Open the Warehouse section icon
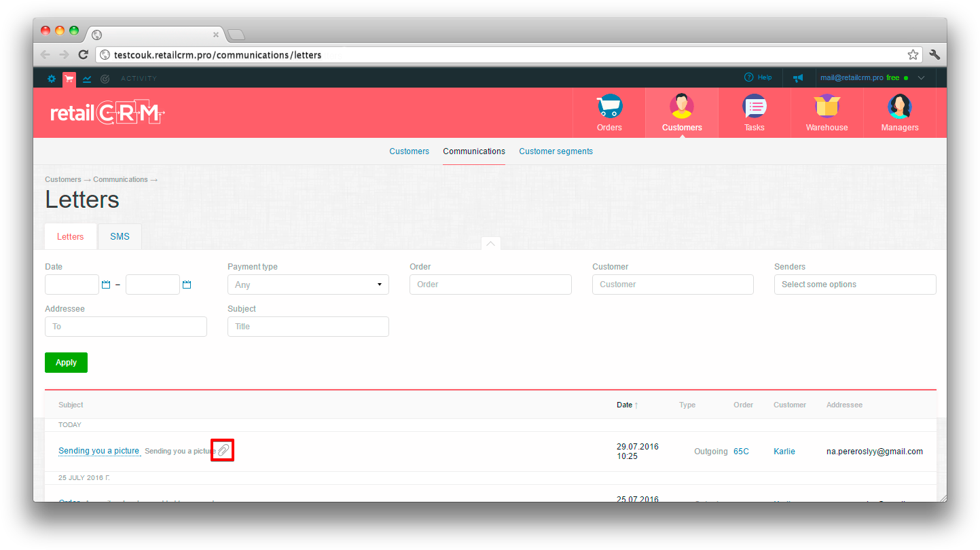This screenshot has width=980, height=550. (x=827, y=106)
